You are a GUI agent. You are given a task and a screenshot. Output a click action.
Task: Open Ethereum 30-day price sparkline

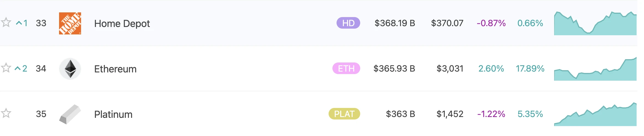point(595,69)
